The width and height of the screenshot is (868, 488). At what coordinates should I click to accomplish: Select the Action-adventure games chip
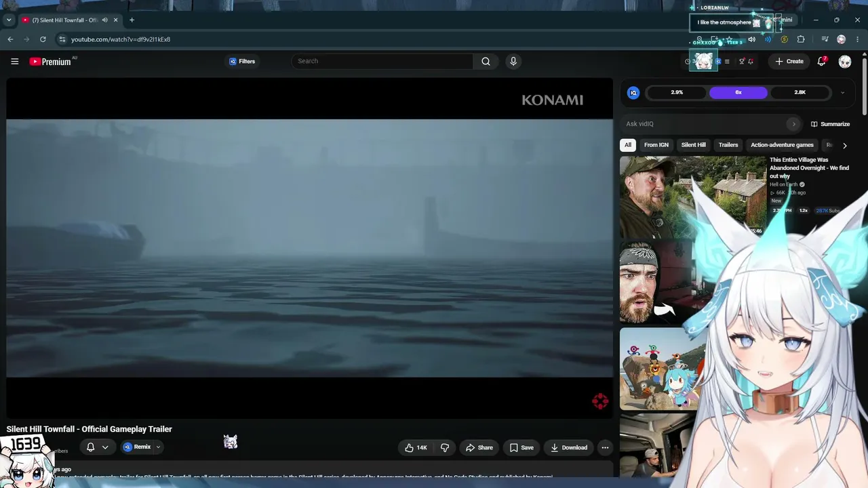[x=782, y=145]
